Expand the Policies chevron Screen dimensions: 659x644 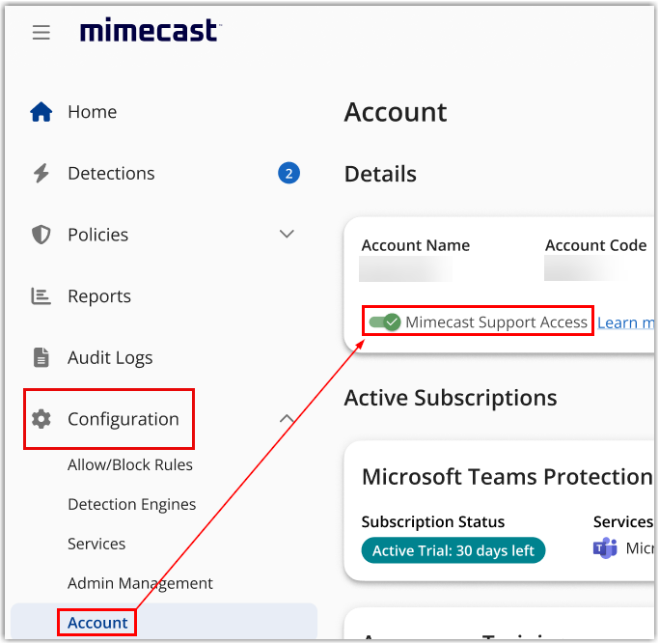click(287, 235)
